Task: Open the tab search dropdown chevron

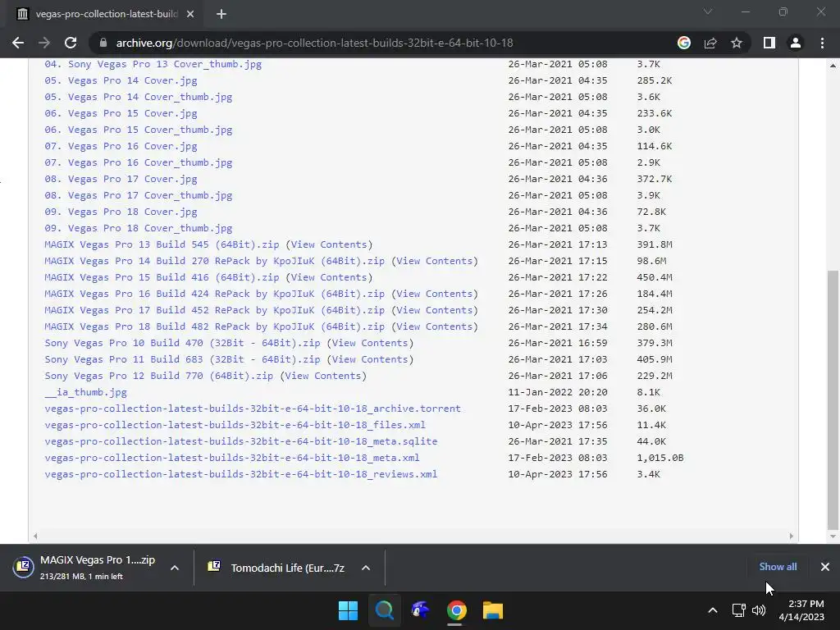Action: 708,11
